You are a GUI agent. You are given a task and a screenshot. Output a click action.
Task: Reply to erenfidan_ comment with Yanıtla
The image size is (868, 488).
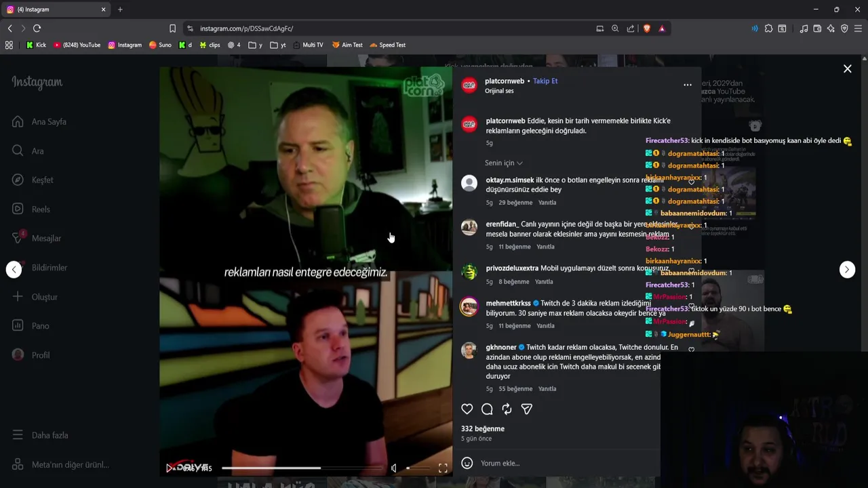545,247
